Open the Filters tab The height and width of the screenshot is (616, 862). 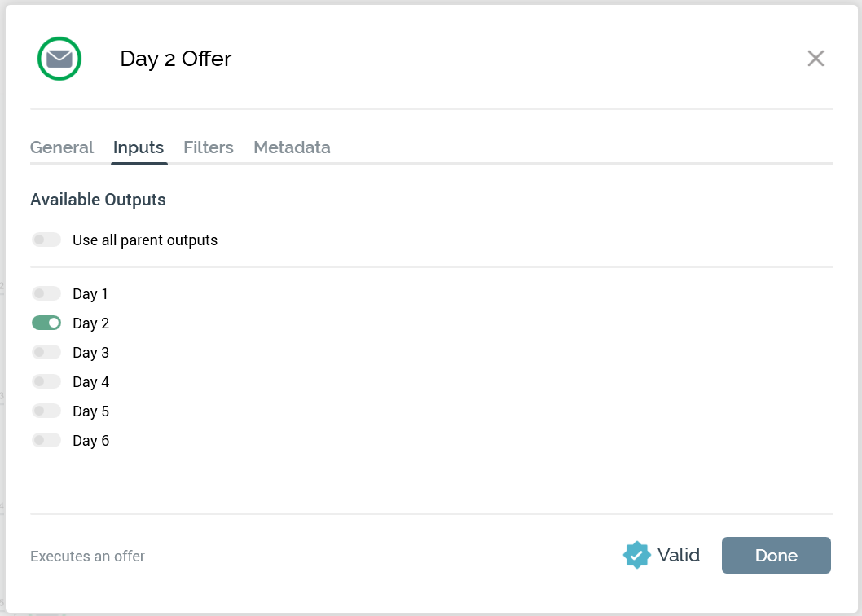click(x=209, y=147)
